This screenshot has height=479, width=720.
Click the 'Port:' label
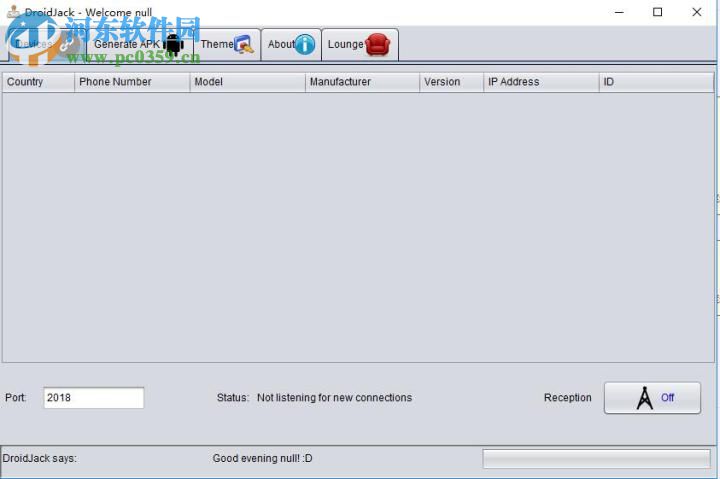point(16,398)
